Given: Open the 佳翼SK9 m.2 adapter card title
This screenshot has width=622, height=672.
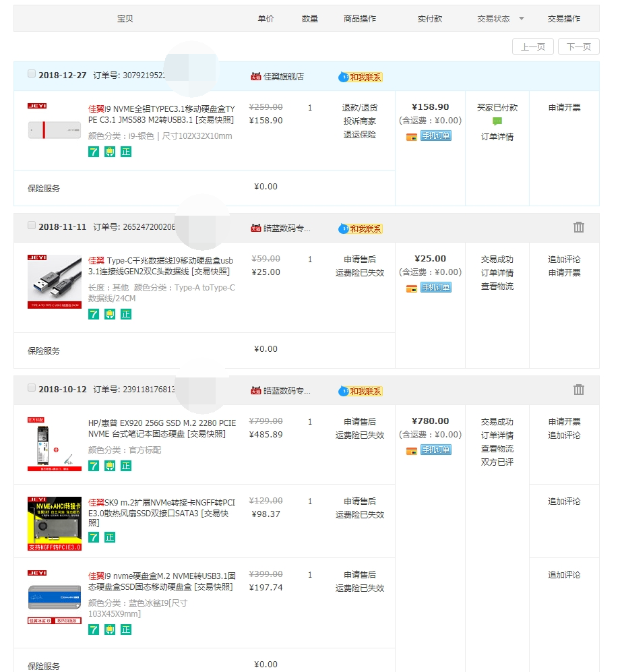Looking at the screenshot, I should point(162,512).
